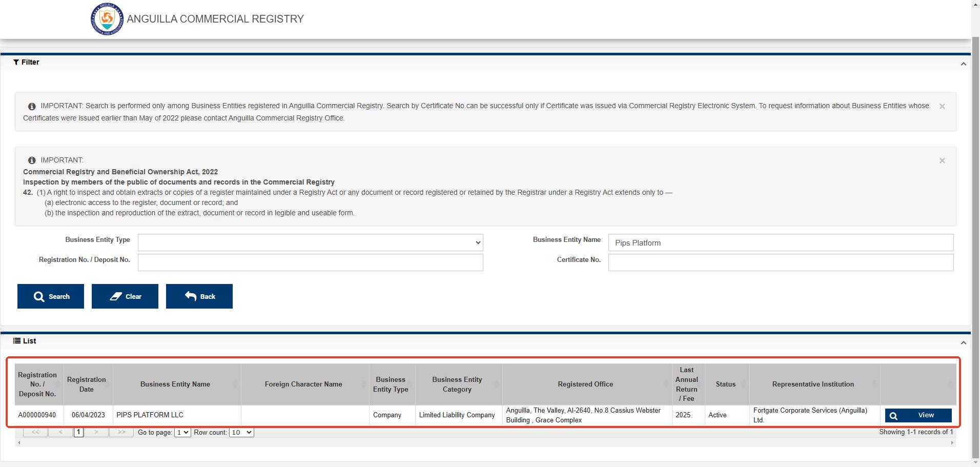The image size is (980, 467).
Task: Focus the Registration No. / Deposit No. field
Action: click(x=310, y=262)
